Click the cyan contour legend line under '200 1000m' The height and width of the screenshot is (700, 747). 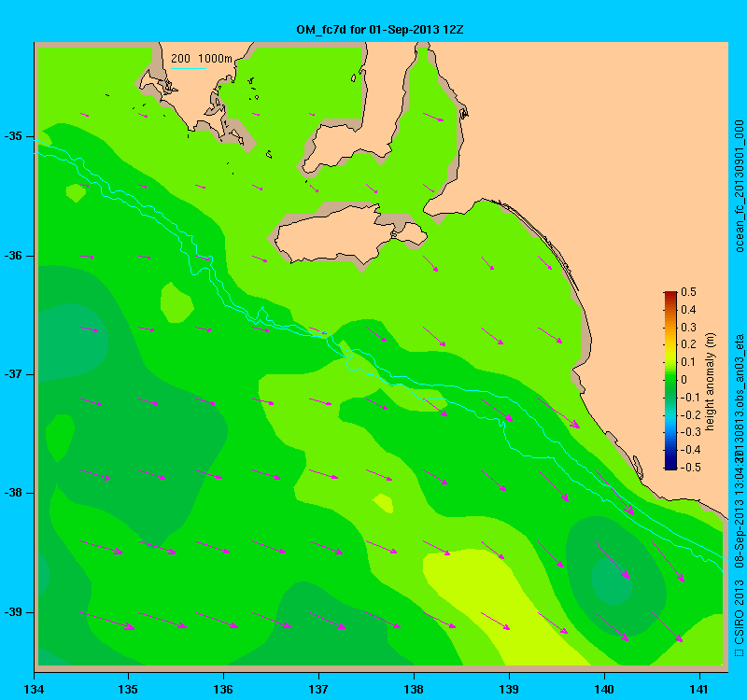(189, 68)
